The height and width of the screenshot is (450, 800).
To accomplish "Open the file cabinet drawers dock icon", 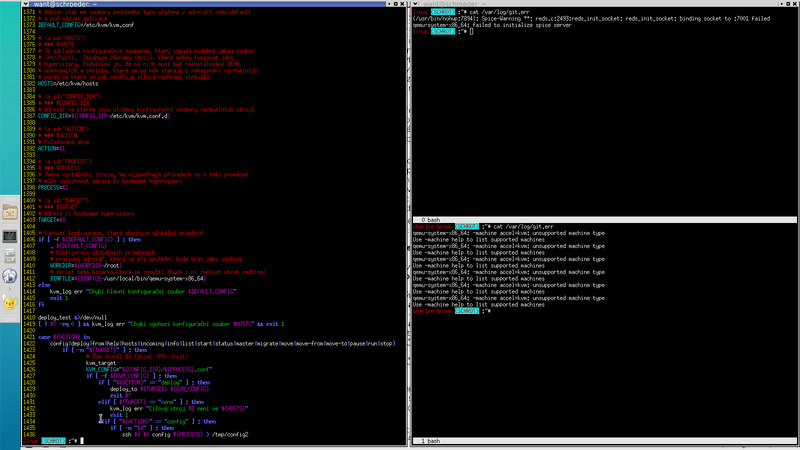I will (x=10, y=256).
